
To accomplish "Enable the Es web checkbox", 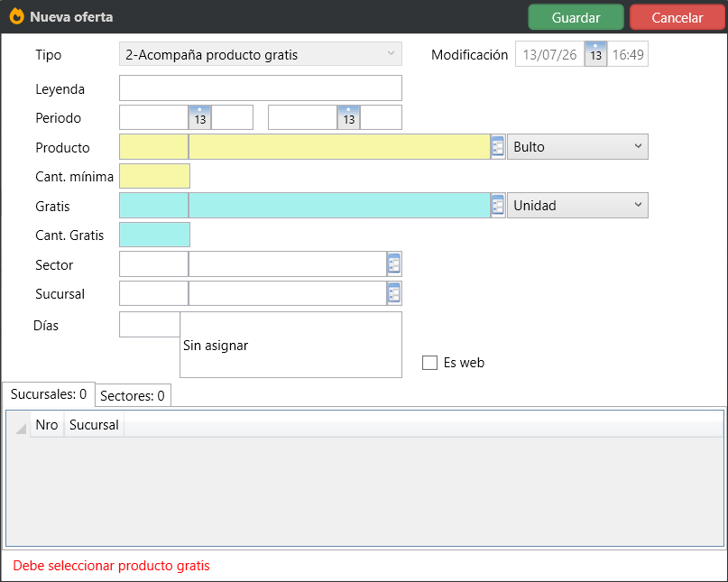I will pyautogui.click(x=430, y=363).
